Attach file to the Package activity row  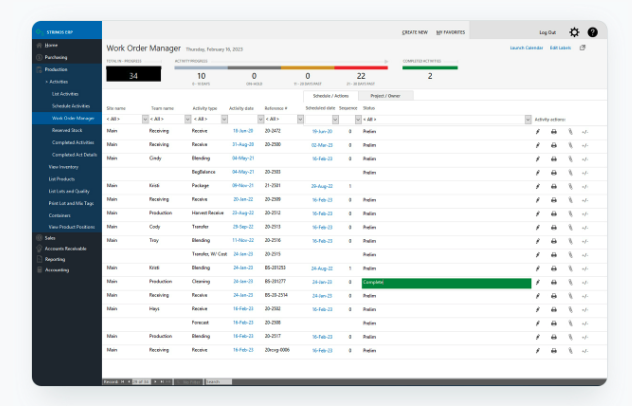click(570, 186)
